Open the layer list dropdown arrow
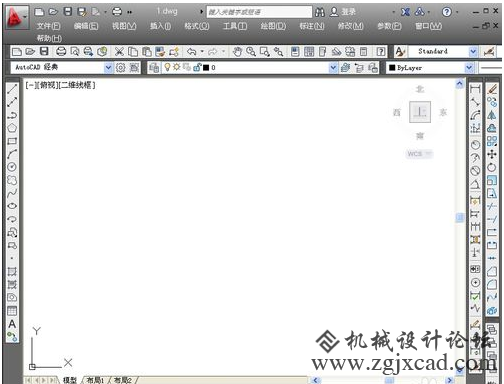The width and height of the screenshot is (504, 384). click(333, 68)
